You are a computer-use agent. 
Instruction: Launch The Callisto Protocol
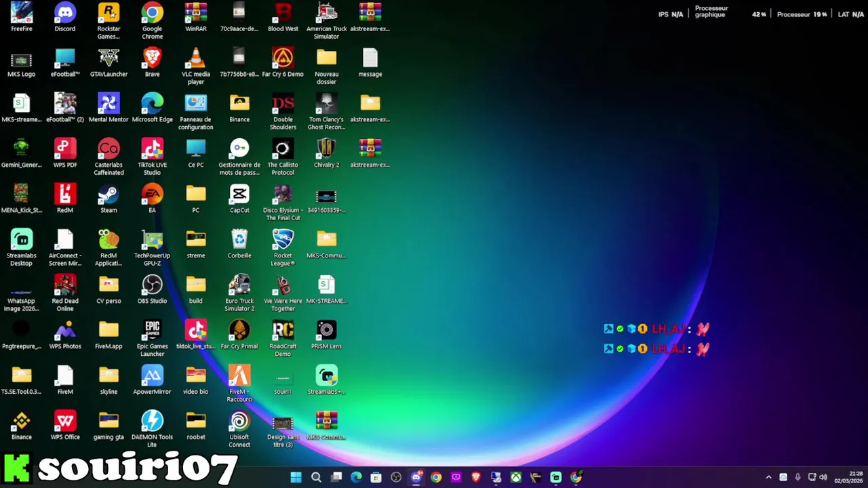click(x=283, y=157)
